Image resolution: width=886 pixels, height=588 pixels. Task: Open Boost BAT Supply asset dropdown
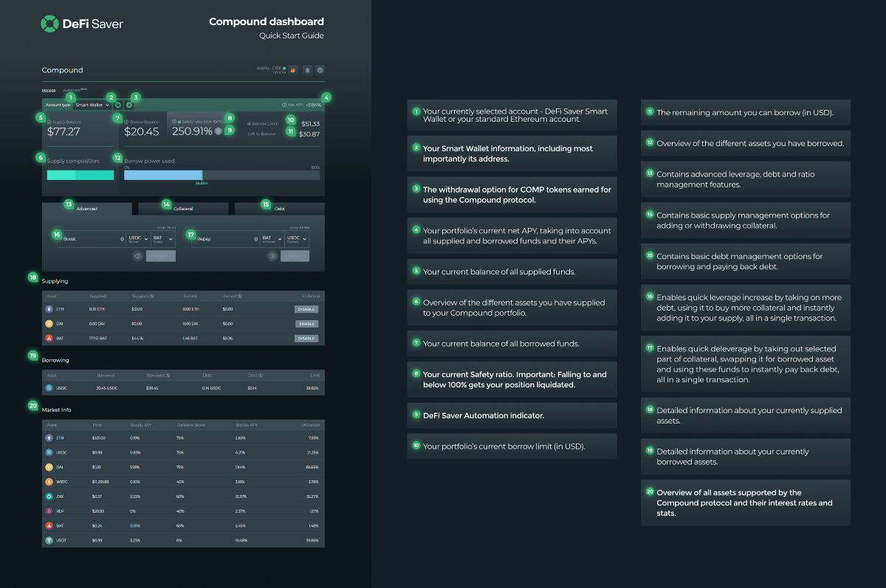pos(163,238)
